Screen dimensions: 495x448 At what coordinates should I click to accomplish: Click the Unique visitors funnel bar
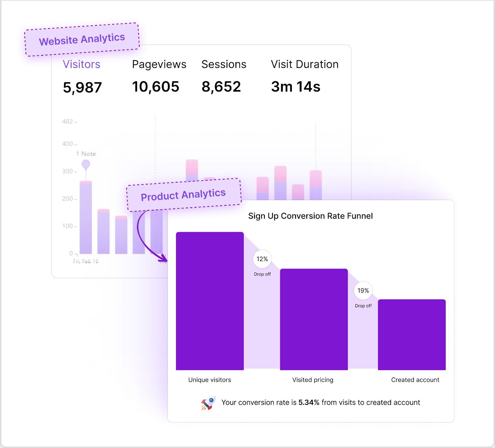click(x=210, y=301)
